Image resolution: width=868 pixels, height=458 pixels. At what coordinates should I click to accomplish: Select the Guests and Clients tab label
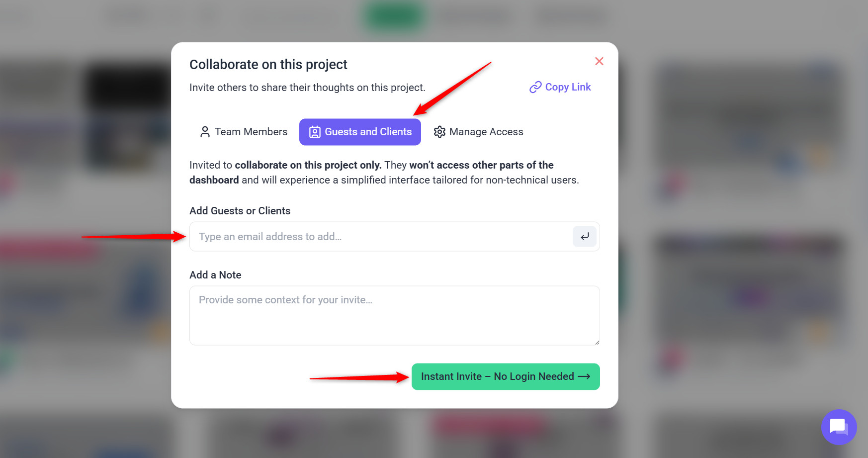click(x=368, y=132)
